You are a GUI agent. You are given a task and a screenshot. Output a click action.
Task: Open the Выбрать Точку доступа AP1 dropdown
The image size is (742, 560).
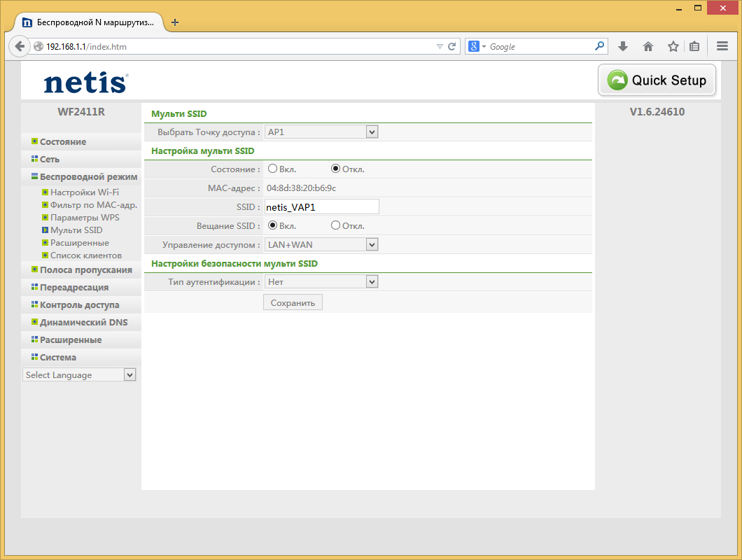coord(321,132)
